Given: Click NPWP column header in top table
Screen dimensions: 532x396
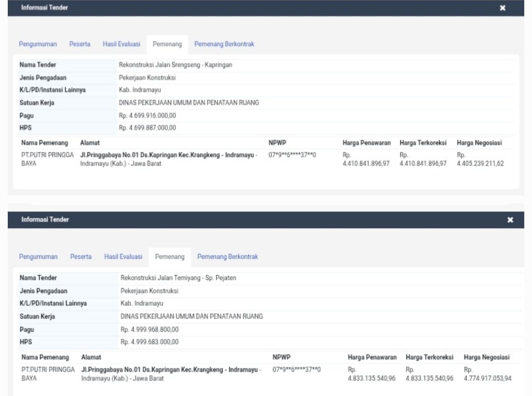Looking at the screenshot, I should [x=277, y=143].
